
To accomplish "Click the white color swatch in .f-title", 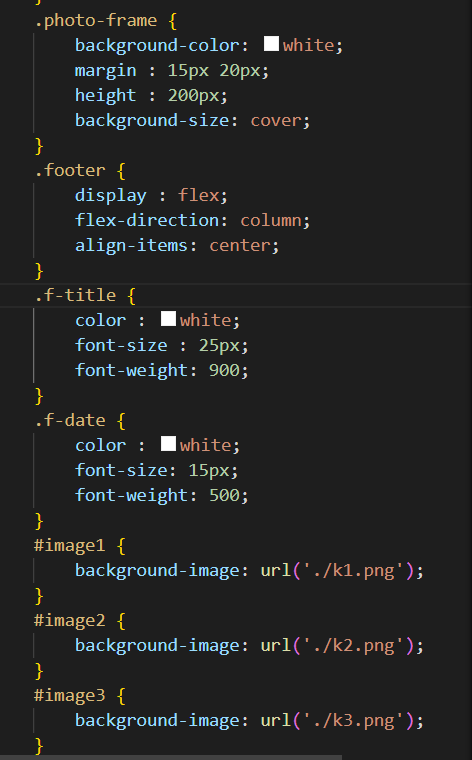I will point(168,319).
